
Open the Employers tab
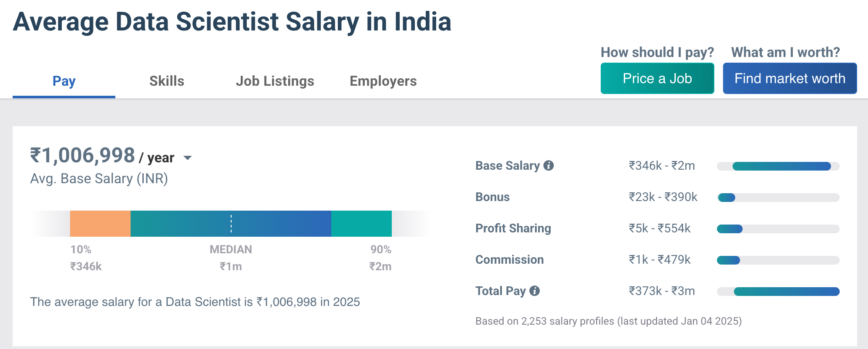click(x=383, y=81)
